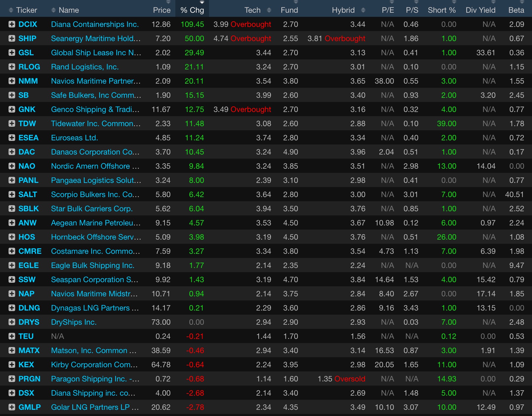The height and width of the screenshot is (416, 532).
Task: Click the plus icon beside PRGN
Action: click(x=12, y=379)
